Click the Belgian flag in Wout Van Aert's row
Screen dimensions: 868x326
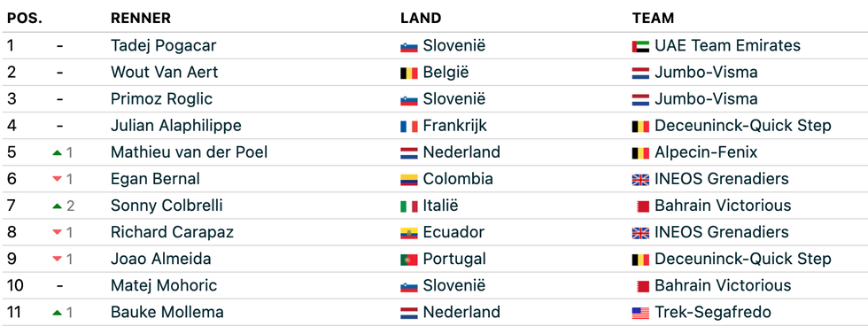(x=408, y=73)
